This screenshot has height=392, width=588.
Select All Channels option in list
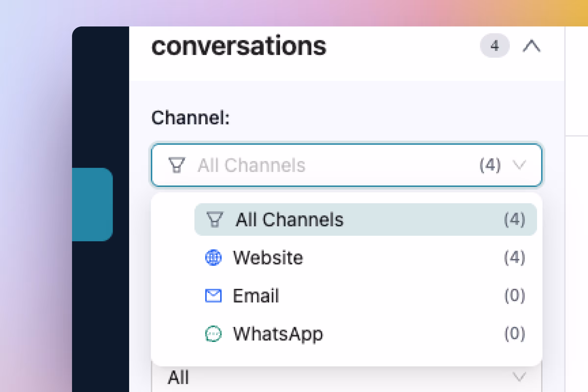pos(290,220)
